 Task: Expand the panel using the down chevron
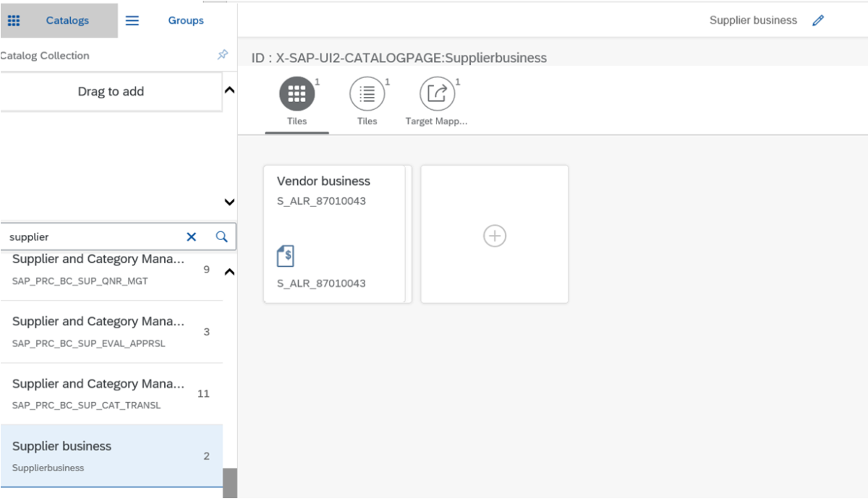pos(229,202)
